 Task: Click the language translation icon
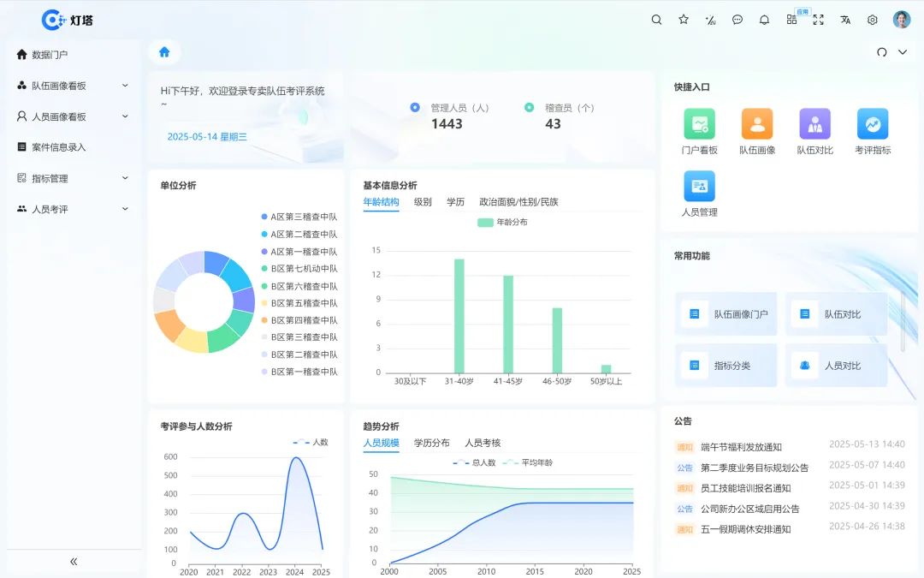tap(844, 19)
